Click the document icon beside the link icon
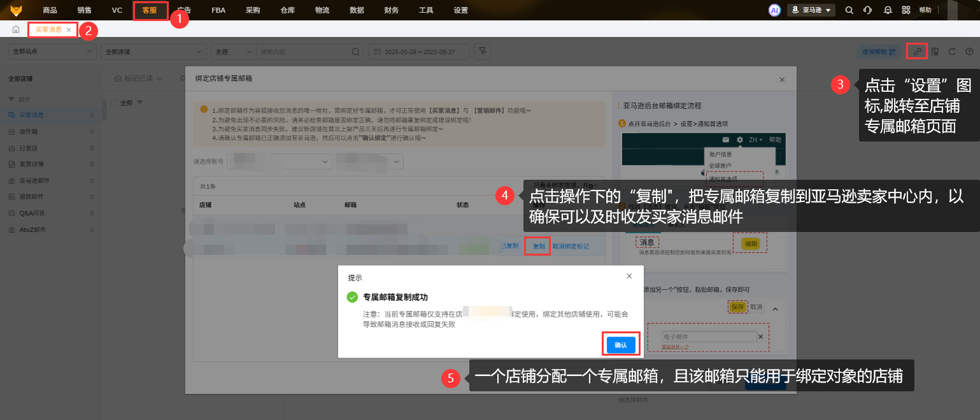The width and height of the screenshot is (980, 420). (x=935, y=52)
